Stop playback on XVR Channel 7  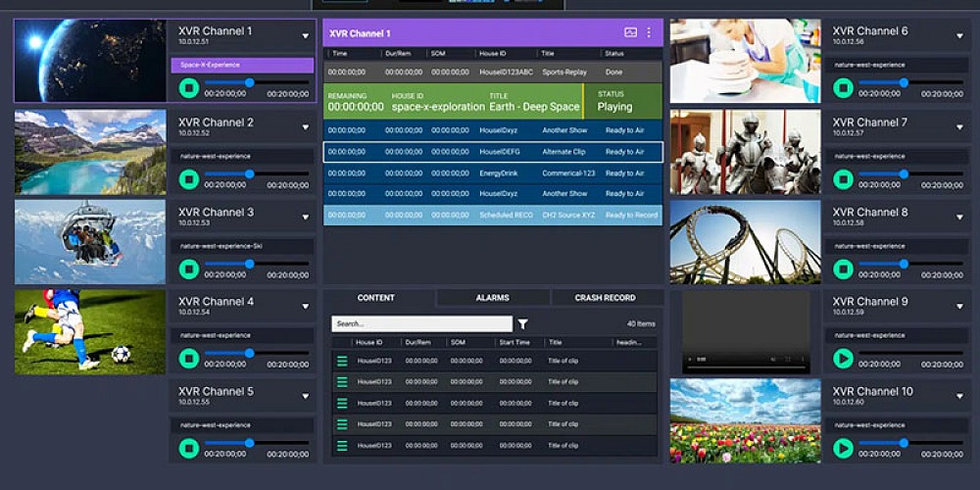843,179
